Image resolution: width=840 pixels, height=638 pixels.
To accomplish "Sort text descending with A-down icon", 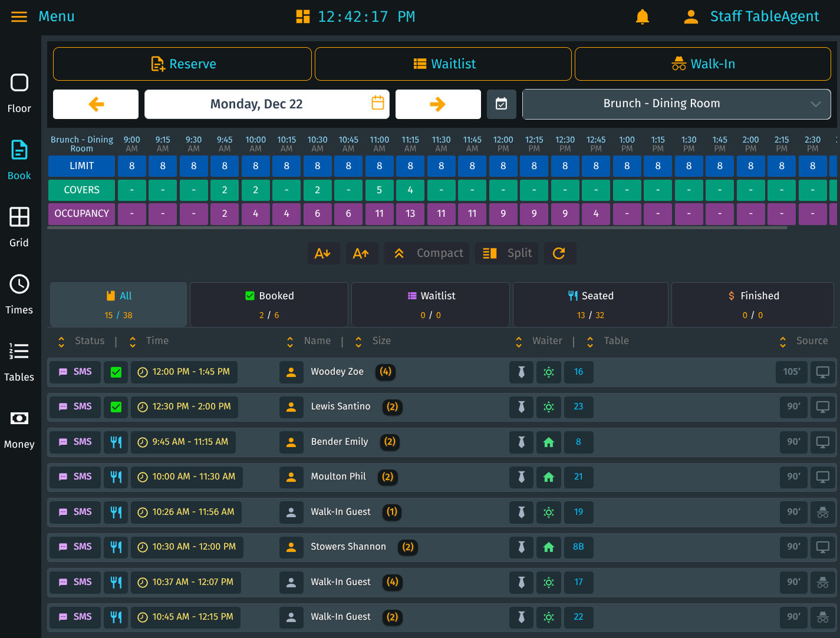I will [x=322, y=253].
